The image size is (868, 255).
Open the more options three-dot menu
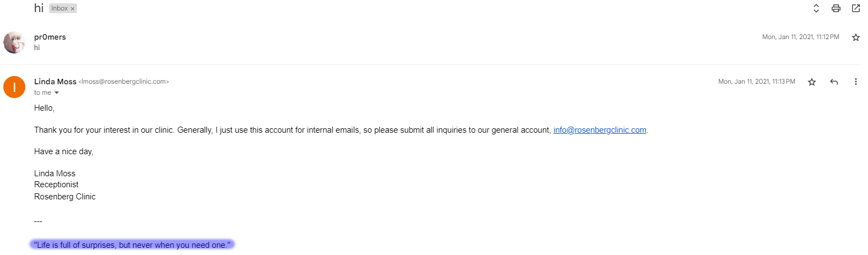click(855, 82)
